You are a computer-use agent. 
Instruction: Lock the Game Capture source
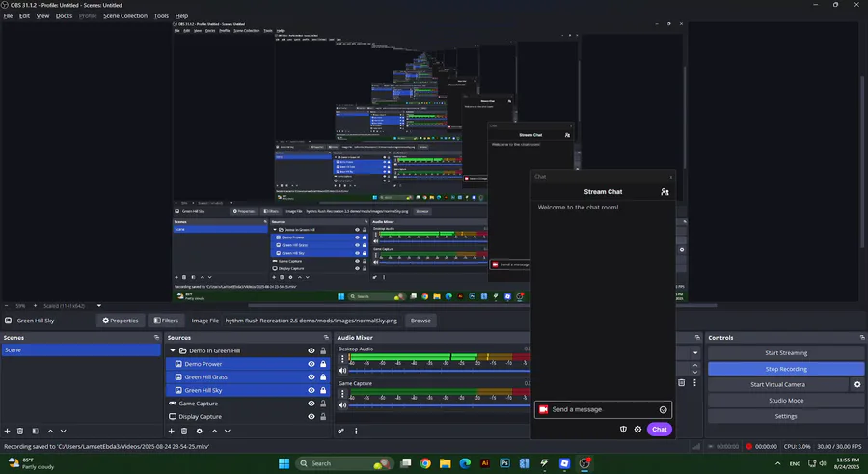323,404
